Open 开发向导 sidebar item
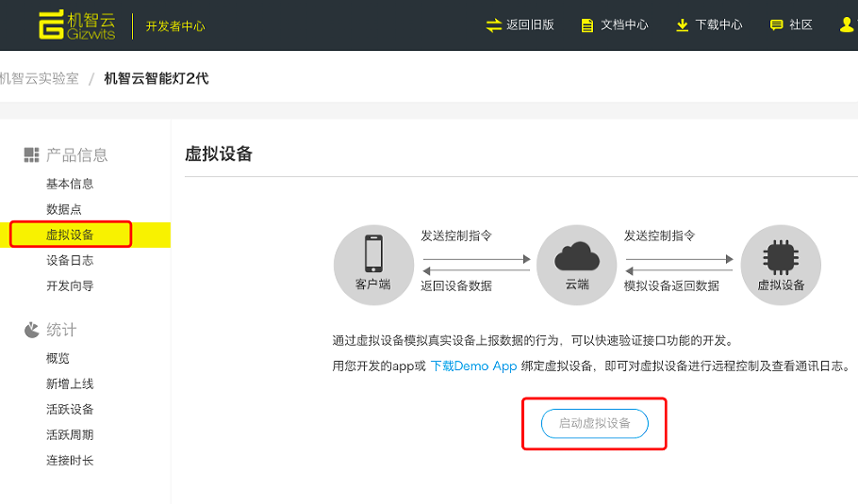This screenshot has width=858, height=504. tap(70, 285)
